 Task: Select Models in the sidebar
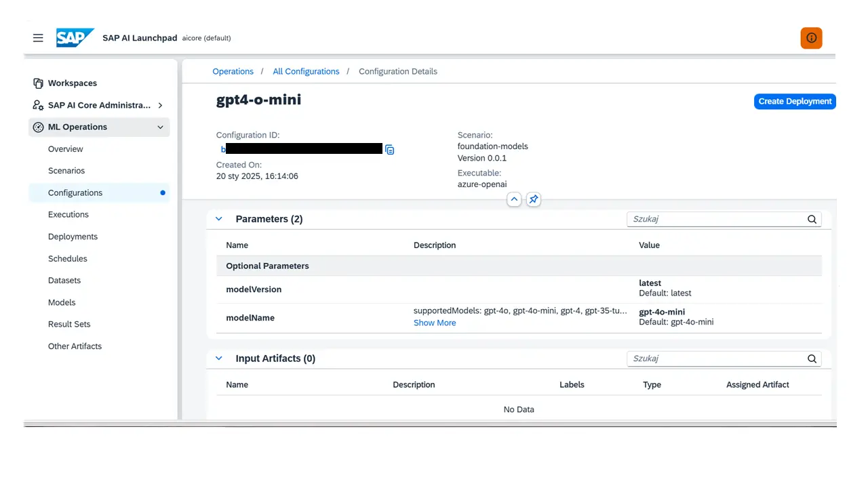(x=62, y=302)
